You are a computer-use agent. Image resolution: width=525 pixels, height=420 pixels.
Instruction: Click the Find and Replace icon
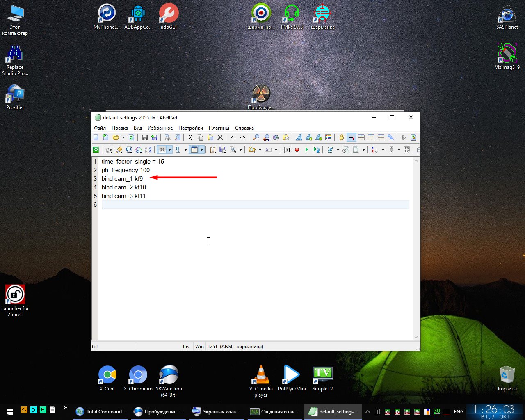coord(266,138)
